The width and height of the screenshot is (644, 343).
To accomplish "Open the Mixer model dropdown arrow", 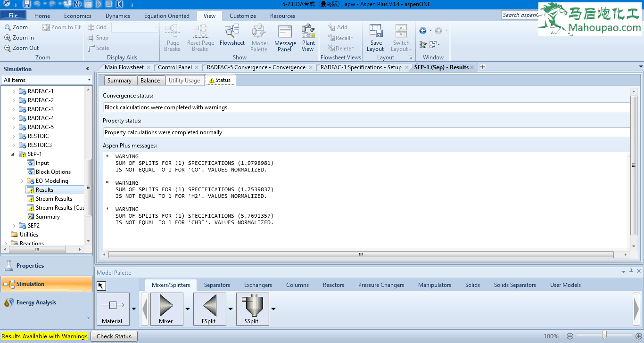I will 188,309.
